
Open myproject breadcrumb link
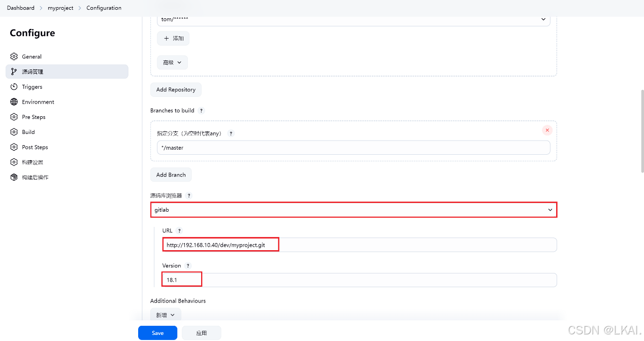tap(60, 8)
